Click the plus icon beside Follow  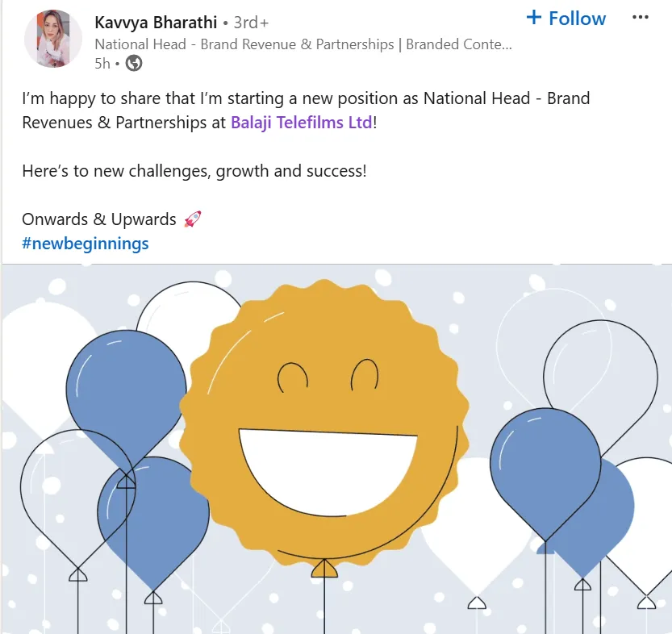click(533, 17)
